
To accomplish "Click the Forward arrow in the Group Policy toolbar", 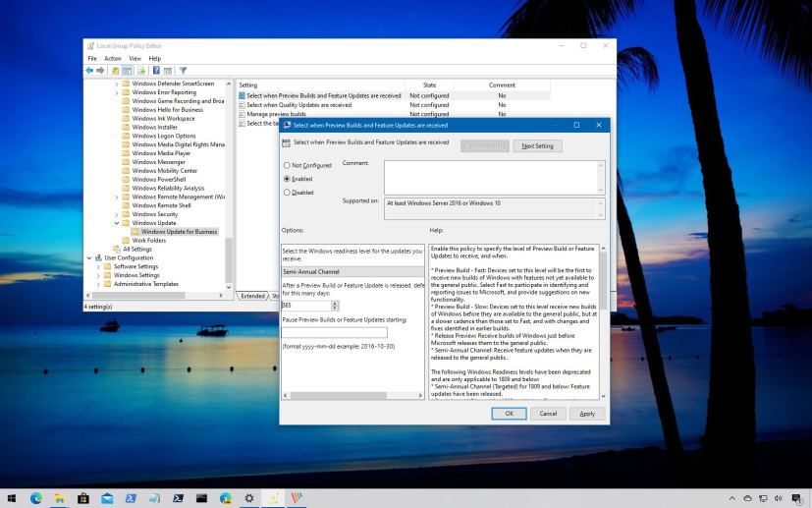I will tap(100, 71).
